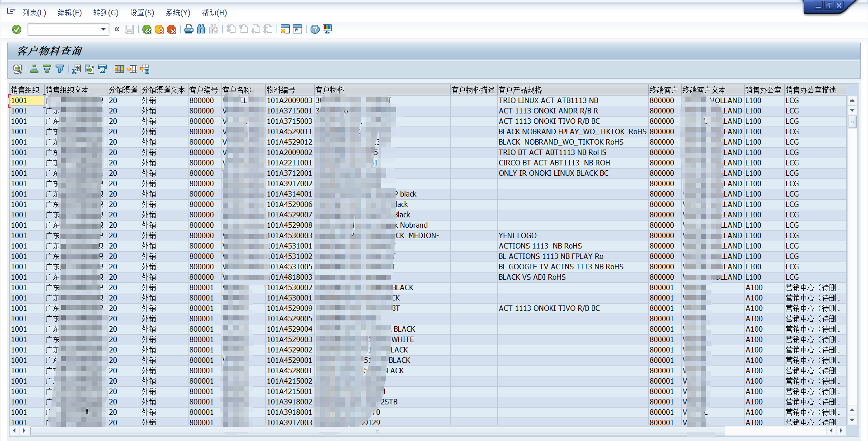The image size is (868, 441).
Task: Click the red Cancel icon
Action: (x=171, y=29)
